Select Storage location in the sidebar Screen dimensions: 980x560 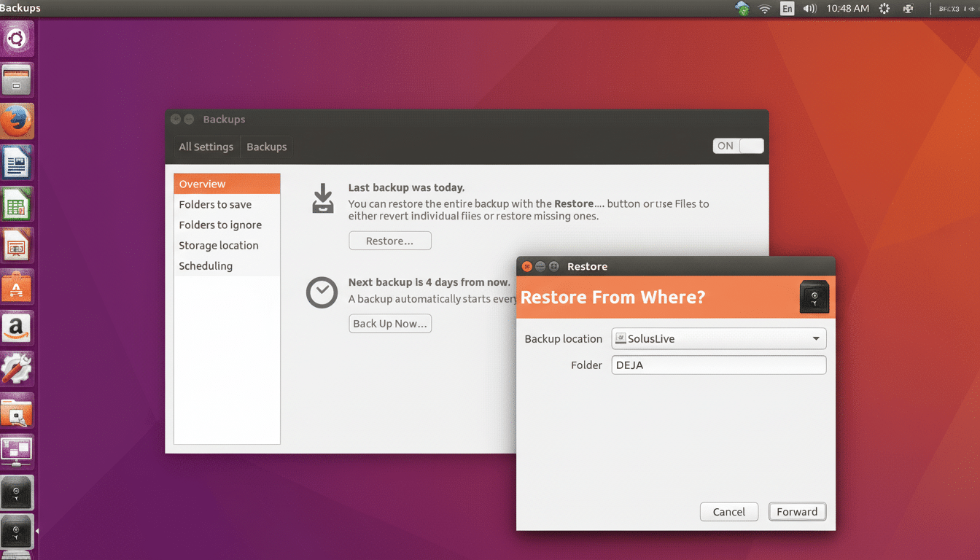tap(219, 245)
